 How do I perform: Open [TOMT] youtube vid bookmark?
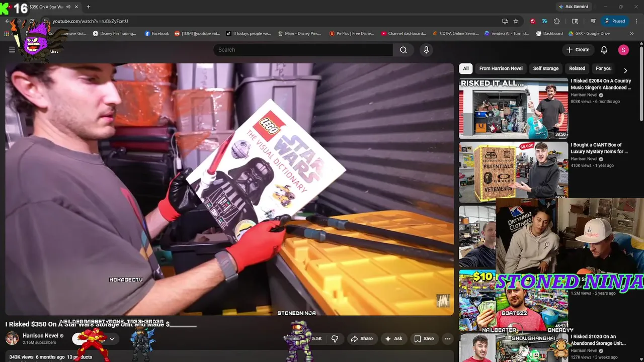(x=197, y=34)
